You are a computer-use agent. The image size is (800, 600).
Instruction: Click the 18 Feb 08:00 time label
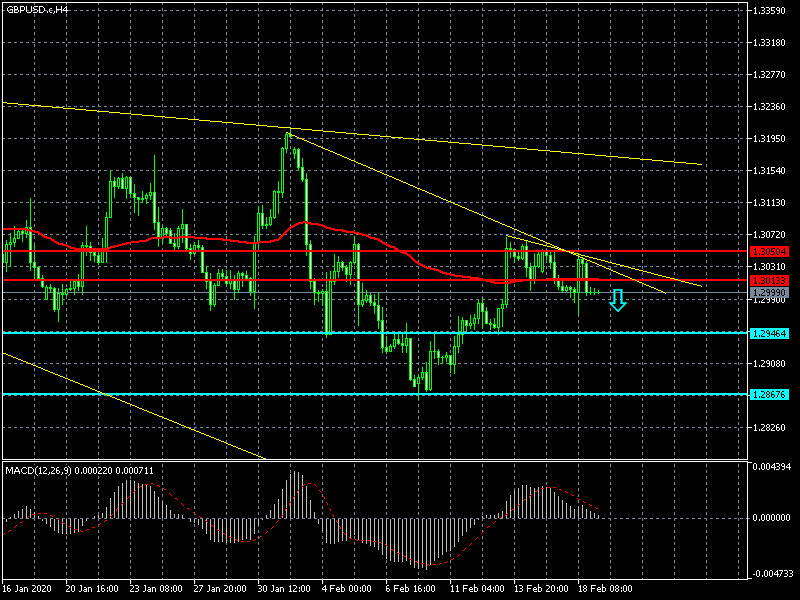click(x=605, y=588)
